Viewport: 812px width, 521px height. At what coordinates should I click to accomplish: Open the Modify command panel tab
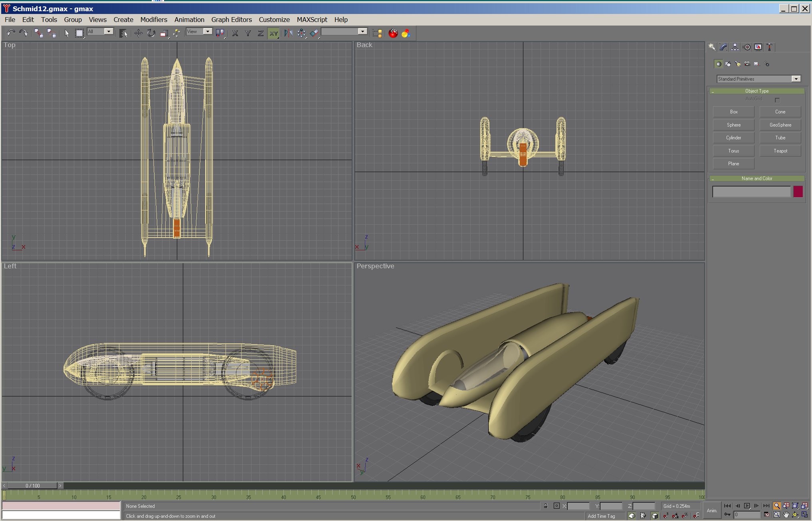(723, 47)
